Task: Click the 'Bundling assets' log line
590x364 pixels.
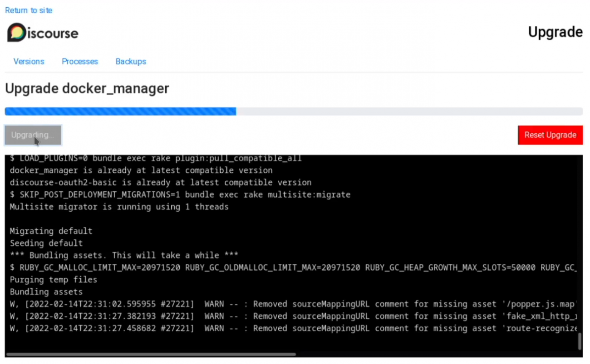Action: [46, 292]
